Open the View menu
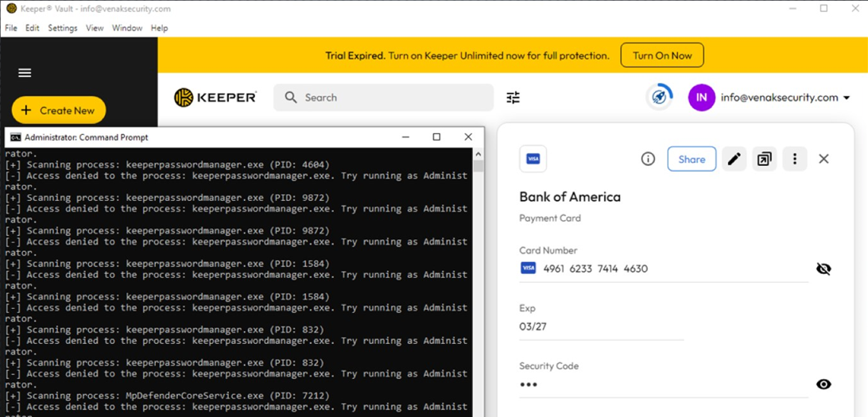Viewport: 868px width, 417px height. click(x=95, y=28)
